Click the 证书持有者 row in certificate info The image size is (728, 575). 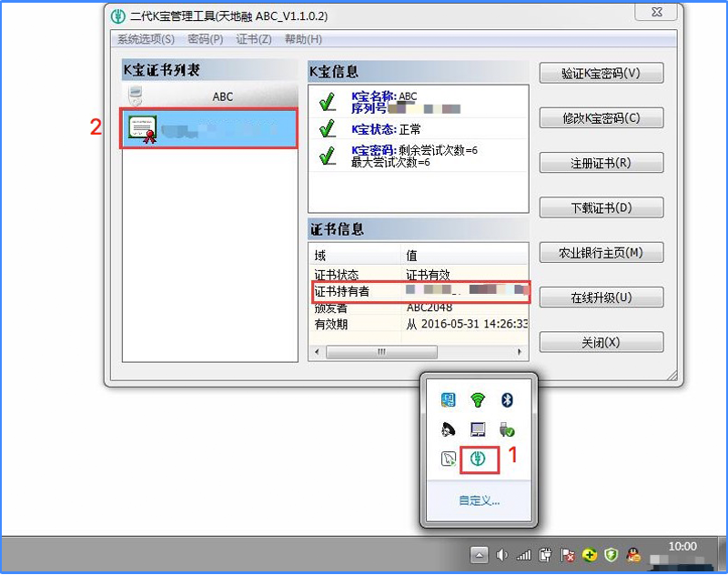tap(419, 291)
